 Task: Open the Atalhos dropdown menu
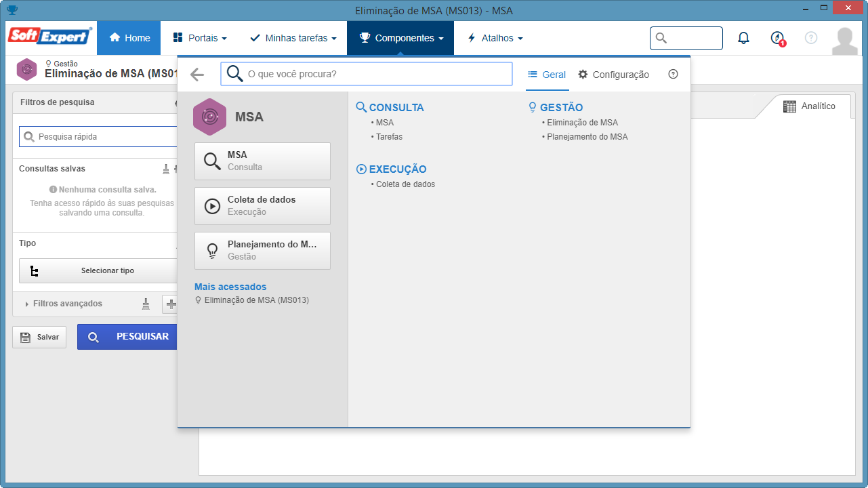(495, 38)
